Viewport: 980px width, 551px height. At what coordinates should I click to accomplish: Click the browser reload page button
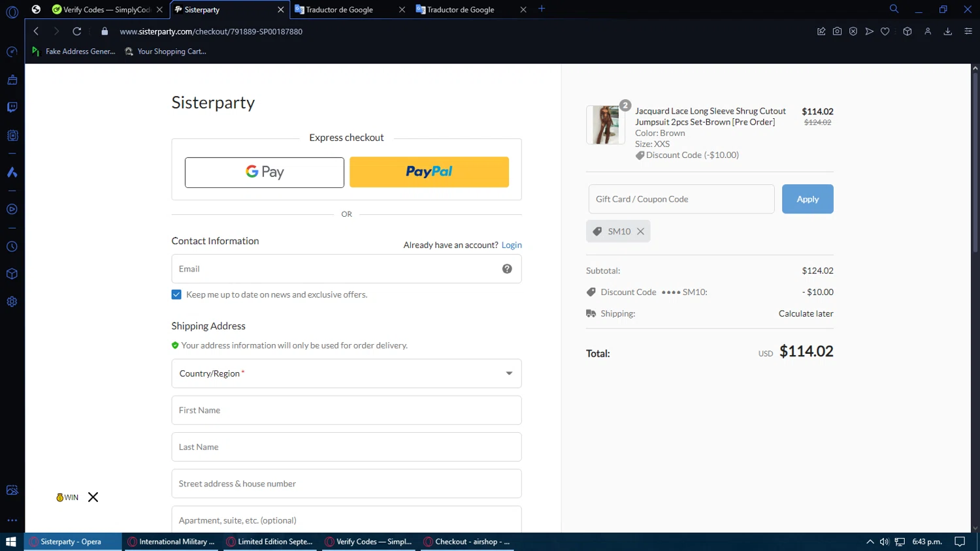76,31
